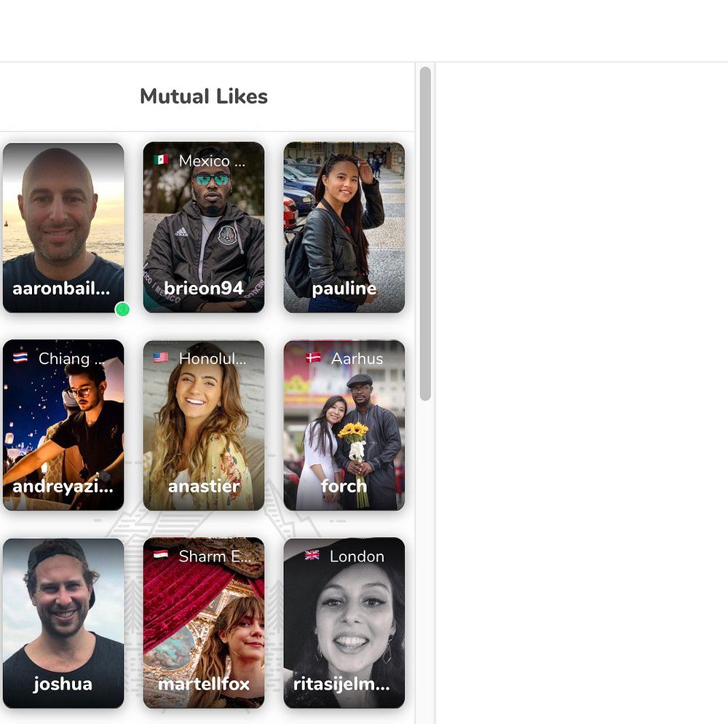Click the Egypt flag on martellfox card
Viewport: 728px width, 724px height.
pyautogui.click(x=161, y=555)
